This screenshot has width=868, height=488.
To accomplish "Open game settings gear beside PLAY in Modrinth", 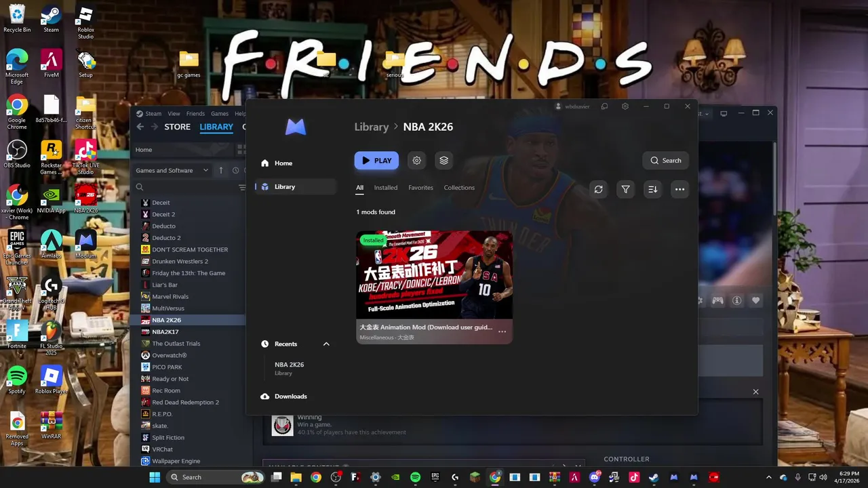I will pyautogui.click(x=417, y=161).
